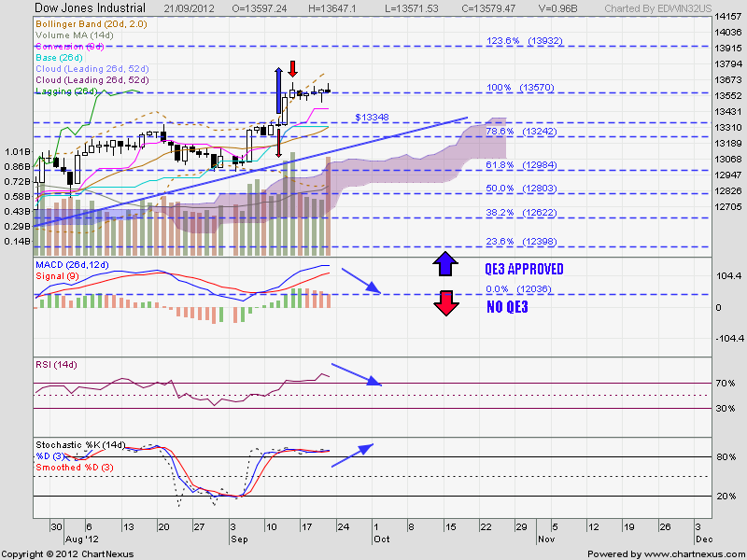747x560 pixels.
Task: Click 'Copyright © 2012 ChartNexus' footer text
Action: click(x=67, y=553)
